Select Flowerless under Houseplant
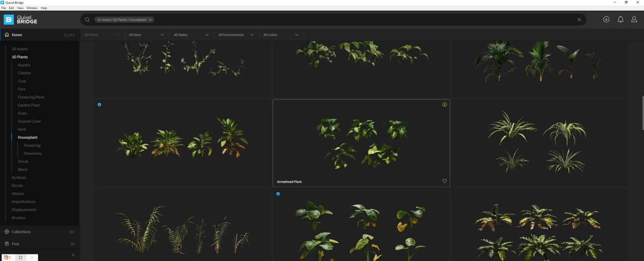Viewport: 644px width, 261px height. click(x=33, y=153)
